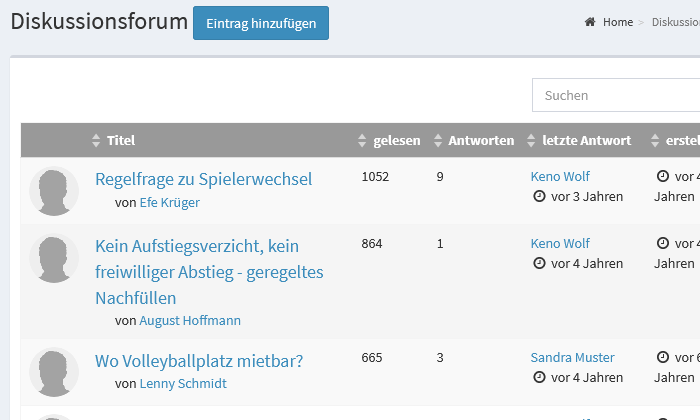Open Keno Wolf in Regelfrage row
This screenshot has width=700, height=420.
pos(560,176)
